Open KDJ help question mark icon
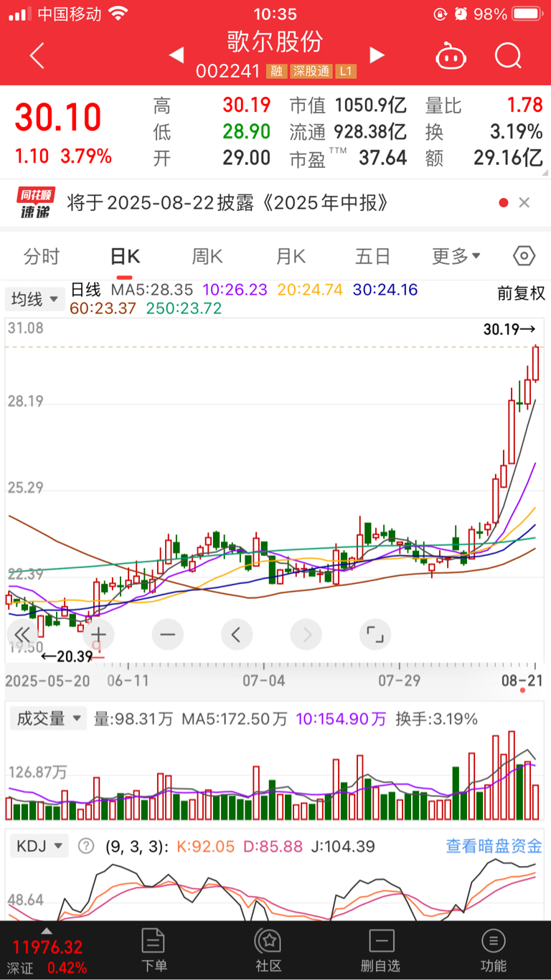 click(x=86, y=846)
